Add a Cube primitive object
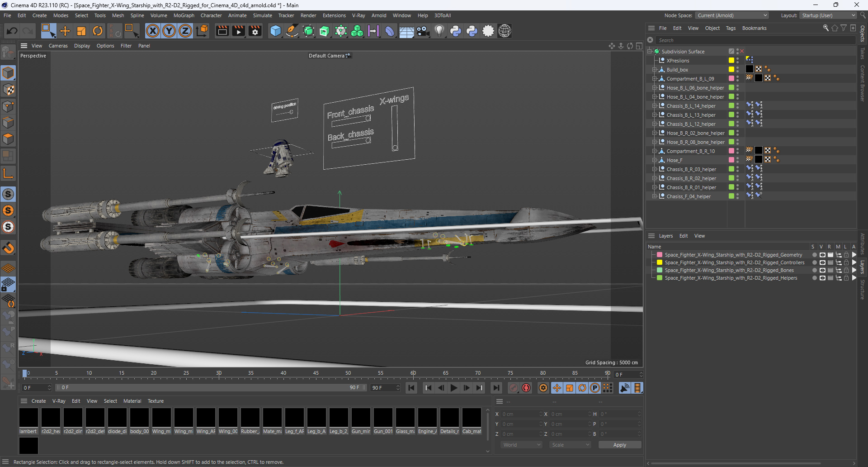 275,31
